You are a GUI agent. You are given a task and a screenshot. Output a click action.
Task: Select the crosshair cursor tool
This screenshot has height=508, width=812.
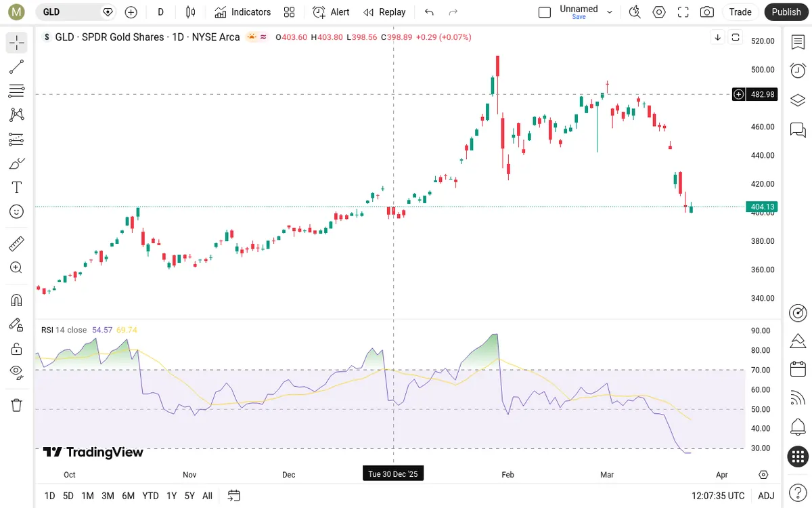(17, 43)
